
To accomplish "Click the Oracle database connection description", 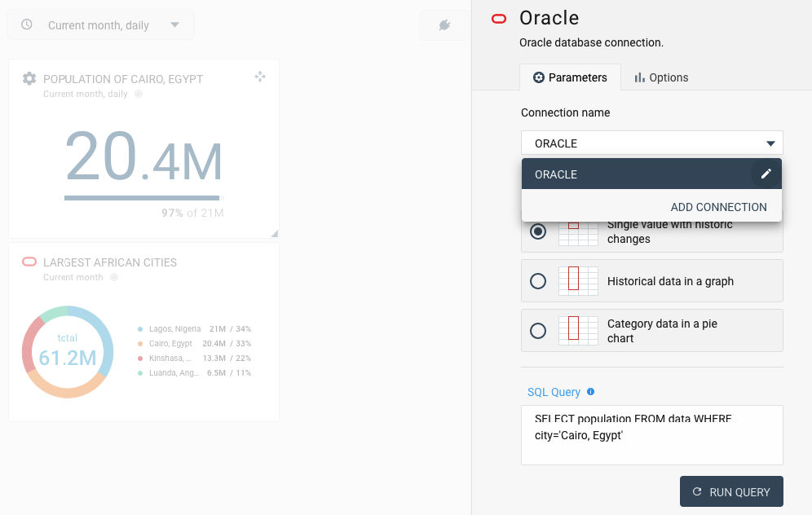I will [x=591, y=42].
